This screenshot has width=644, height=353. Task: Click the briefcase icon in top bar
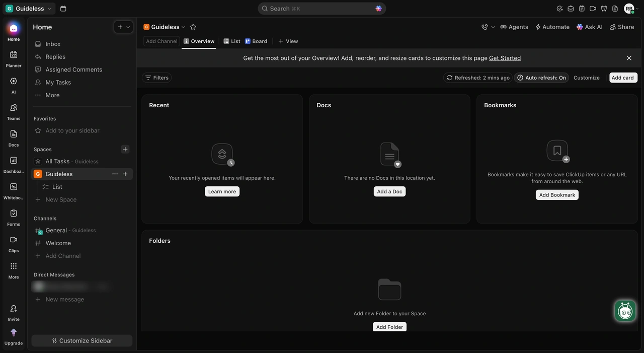(x=571, y=9)
